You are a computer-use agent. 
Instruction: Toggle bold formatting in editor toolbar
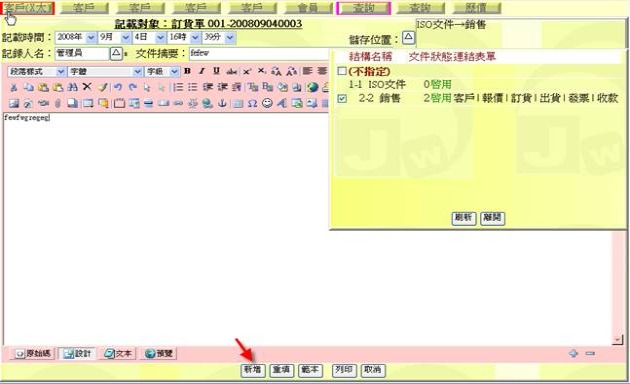[x=187, y=71]
